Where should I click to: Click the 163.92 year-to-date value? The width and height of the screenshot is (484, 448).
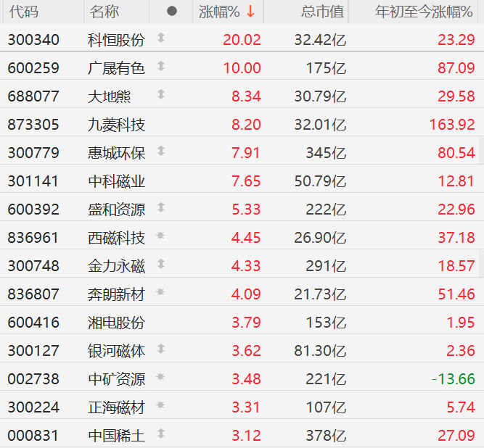point(452,125)
